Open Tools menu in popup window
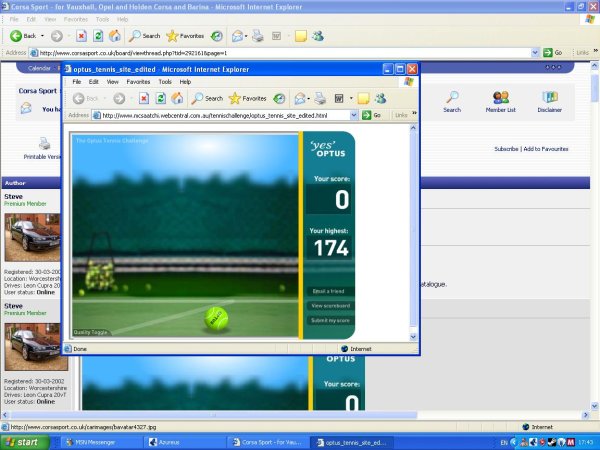This screenshot has width=600, height=450. pos(165,82)
